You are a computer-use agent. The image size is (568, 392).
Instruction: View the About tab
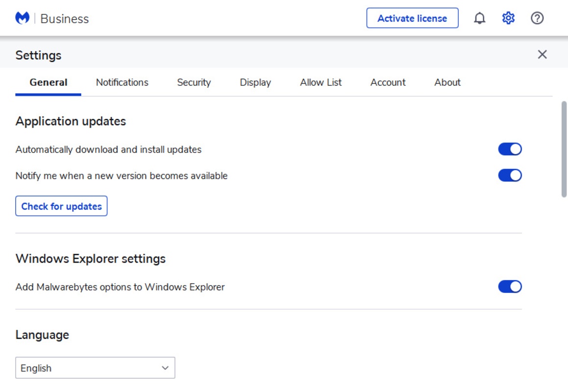[x=447, y=82]
